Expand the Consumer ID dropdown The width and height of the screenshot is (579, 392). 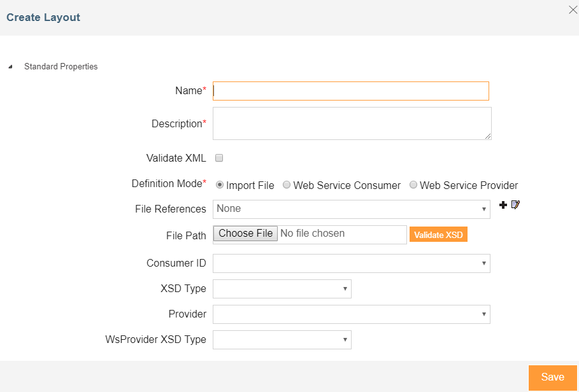(x=351, y=263)
